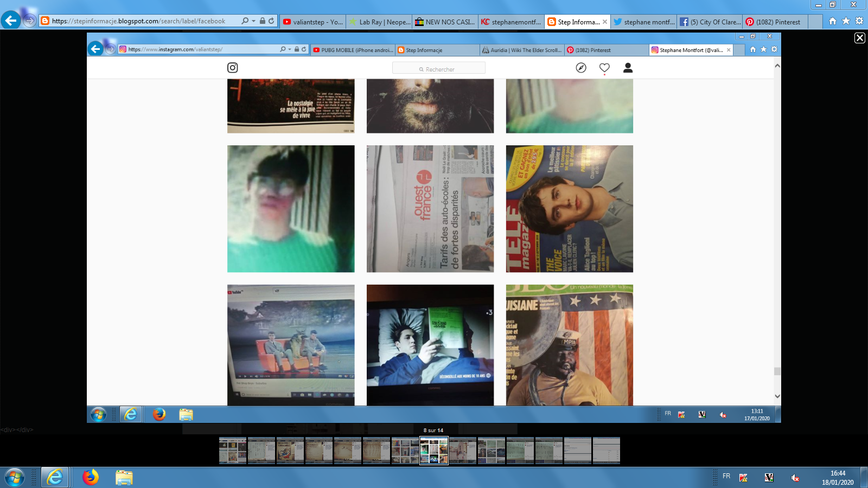Switch to the Lab Ray | Neopets tab
868x488 pixels.
[379, 22]
